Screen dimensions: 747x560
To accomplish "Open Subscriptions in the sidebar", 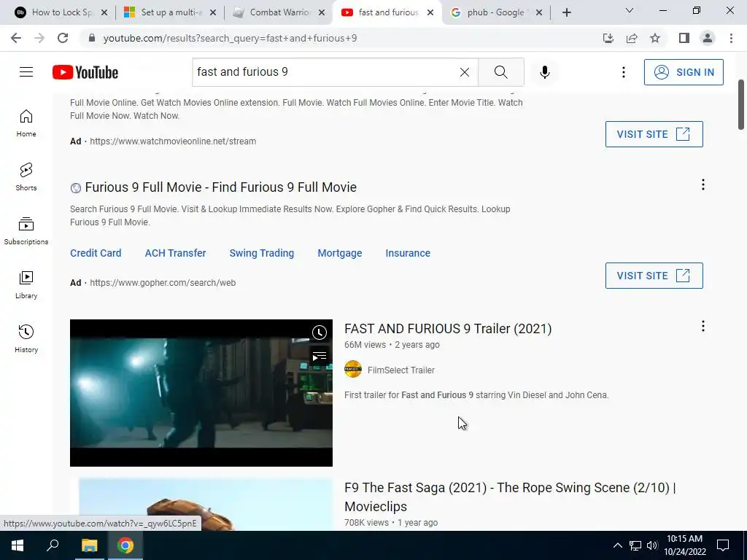I will click(x=26, y=231).
